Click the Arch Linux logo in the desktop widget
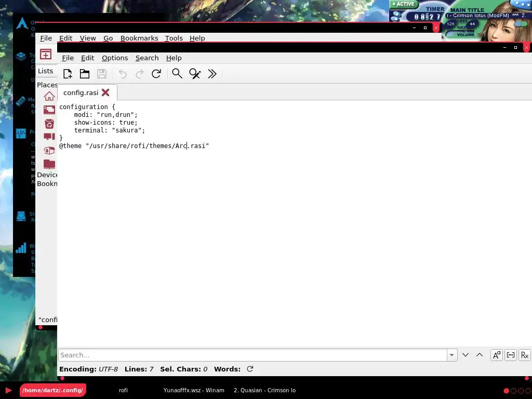 [22, 23]
